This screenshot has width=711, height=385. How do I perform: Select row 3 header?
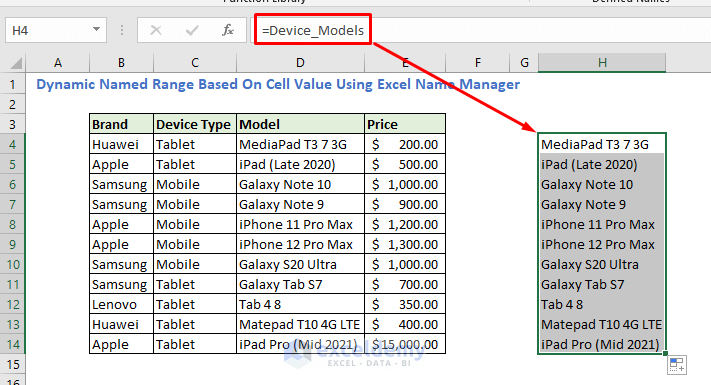click(x=13, y=124)
